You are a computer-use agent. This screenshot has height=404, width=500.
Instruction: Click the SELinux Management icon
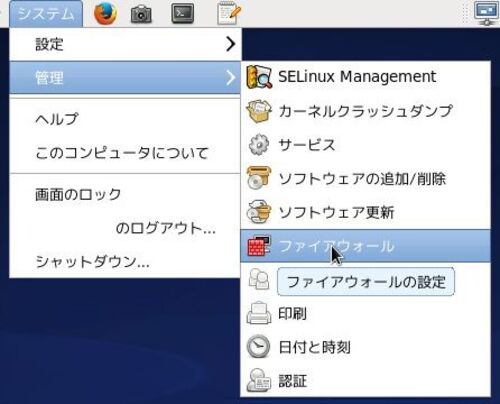click(x=259, y=77)
